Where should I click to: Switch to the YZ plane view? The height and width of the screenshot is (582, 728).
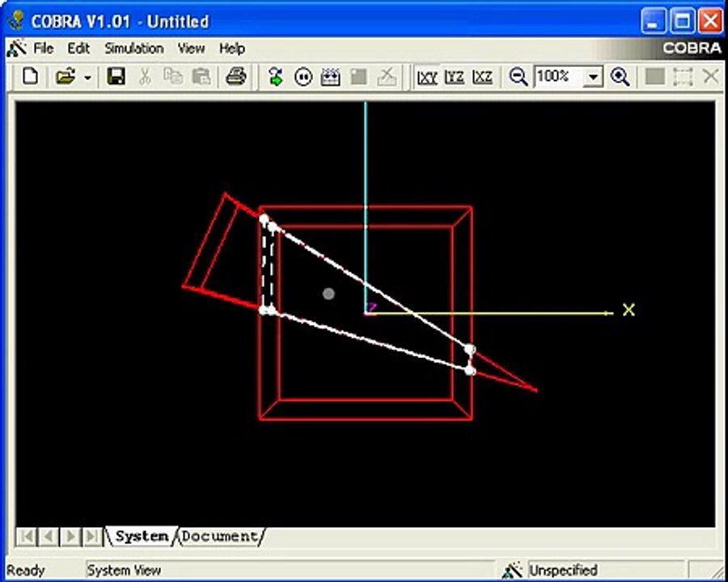[x=455, y=77]
